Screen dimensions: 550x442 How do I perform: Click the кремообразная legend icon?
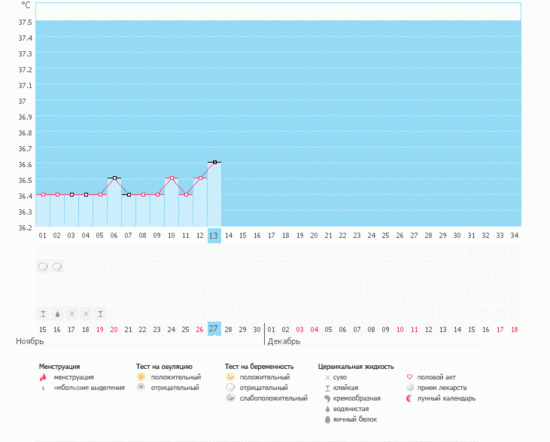point(327,399)
